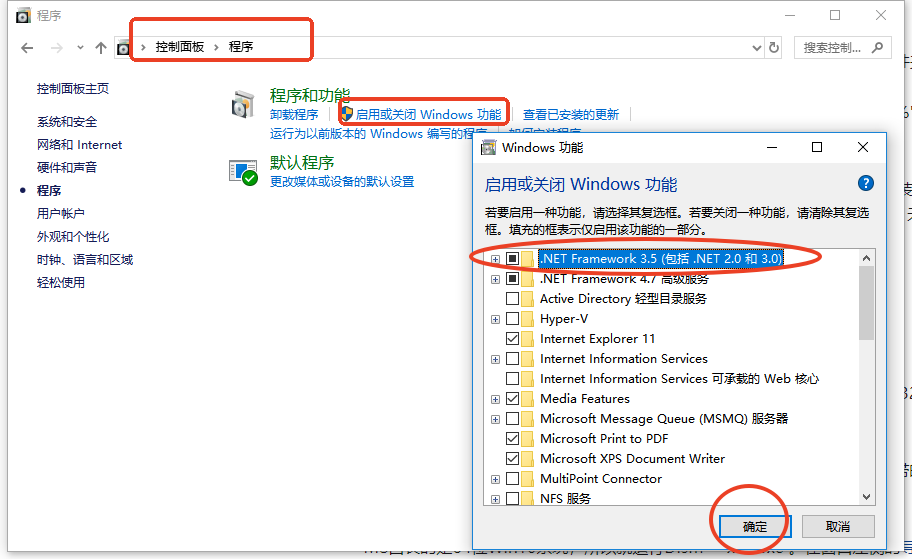Click the back navigation arrow
This screenshot has height=559, width=912.
tap(28, 47)
